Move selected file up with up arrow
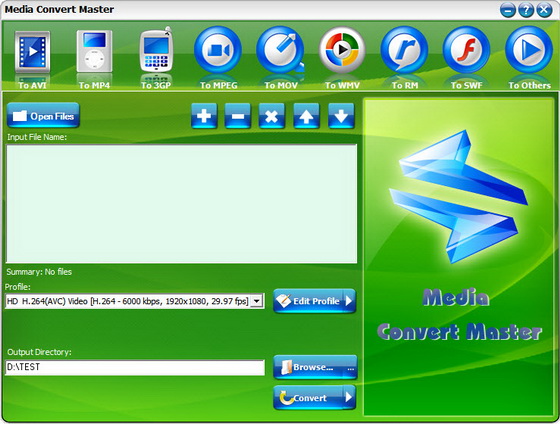 tap(306, 116)
